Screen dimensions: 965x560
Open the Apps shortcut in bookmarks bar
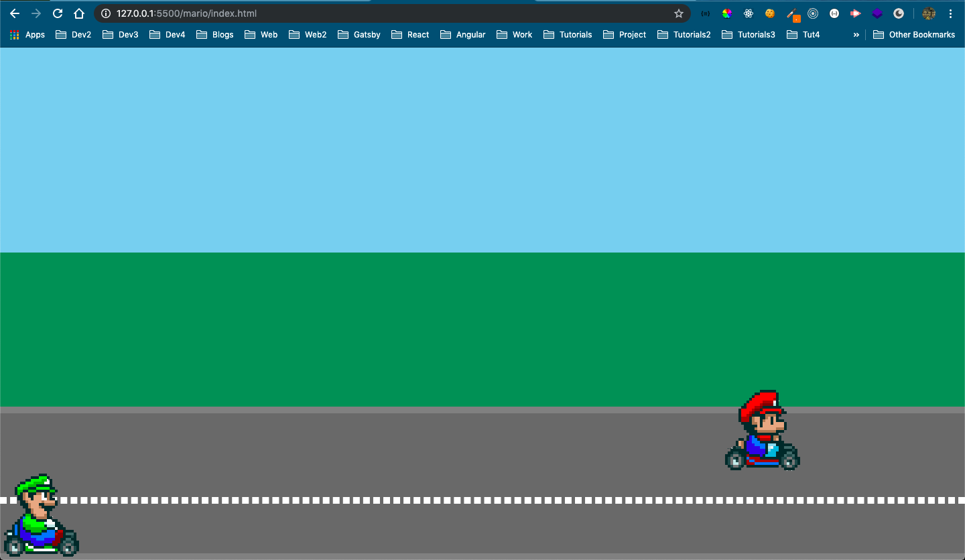pos(27,35)
